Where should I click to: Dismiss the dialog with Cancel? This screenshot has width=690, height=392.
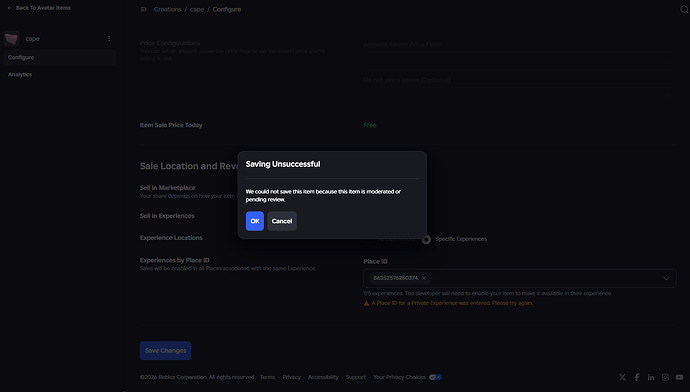point(282,221)
